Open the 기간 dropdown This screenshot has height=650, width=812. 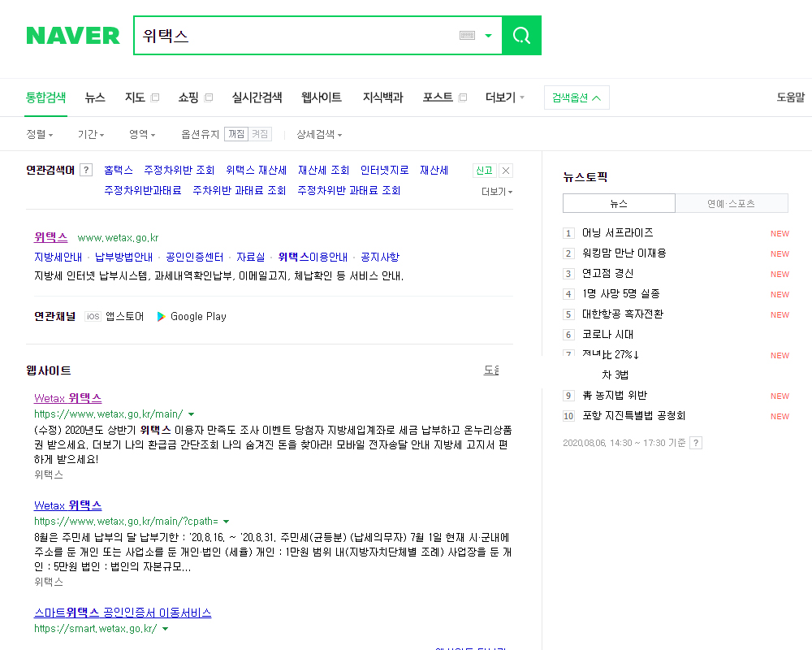tap(91, 134)
